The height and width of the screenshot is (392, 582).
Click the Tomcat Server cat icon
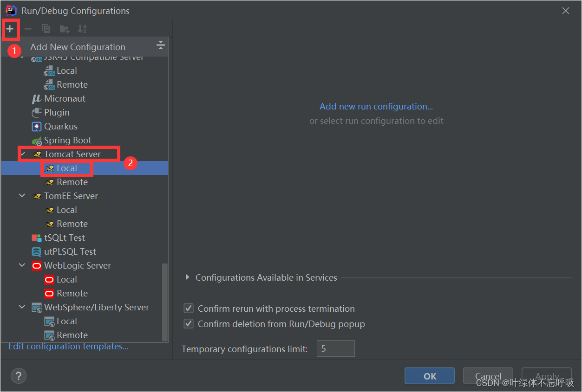point(37,154)
